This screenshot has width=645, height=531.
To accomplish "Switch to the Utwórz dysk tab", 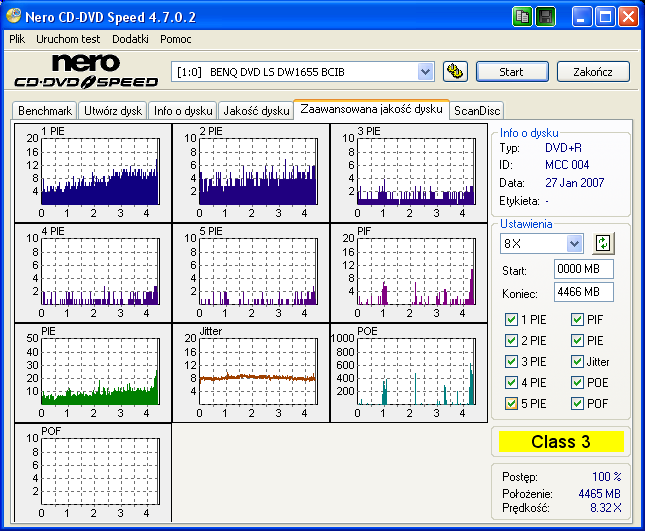I will pos(113,111).
